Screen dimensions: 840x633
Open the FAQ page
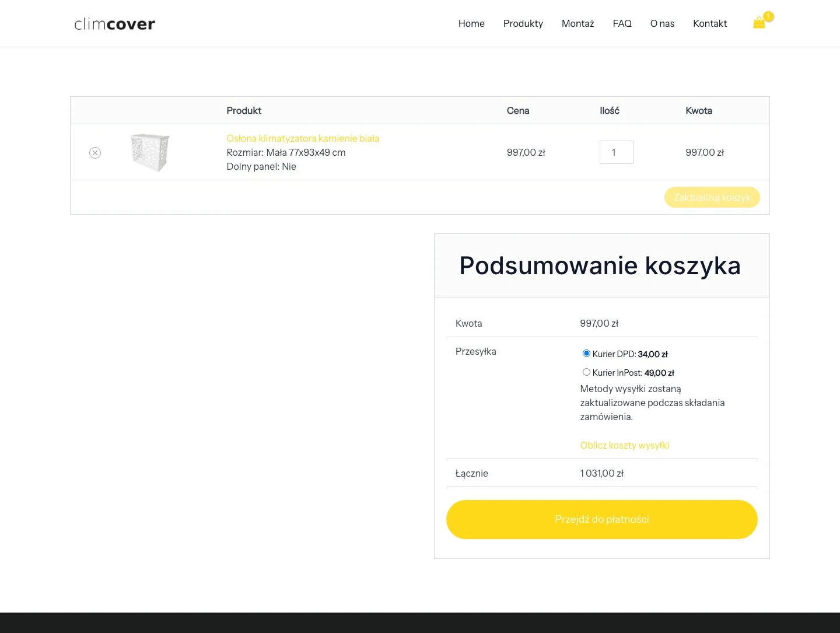coord(622,23)
